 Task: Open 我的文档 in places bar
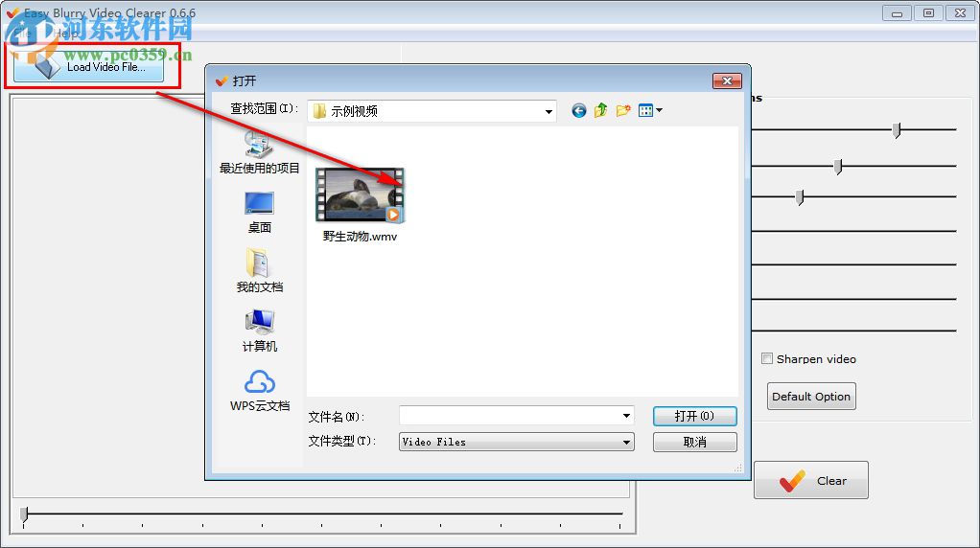coord(259,271)
